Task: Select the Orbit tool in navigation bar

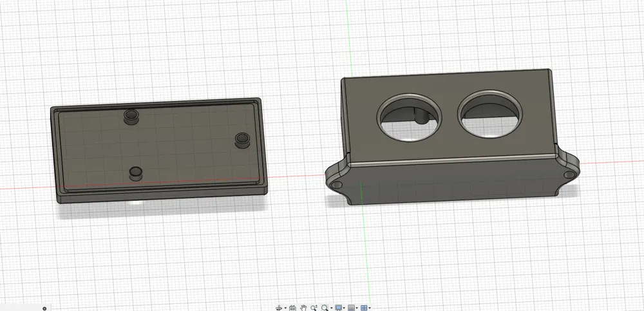Action: pyautogui.click(x=279, y=308)
